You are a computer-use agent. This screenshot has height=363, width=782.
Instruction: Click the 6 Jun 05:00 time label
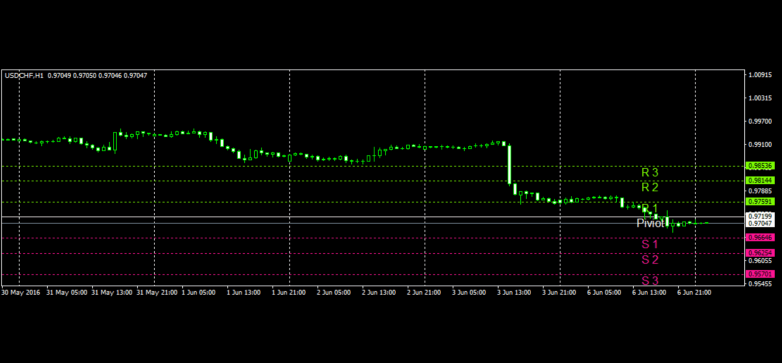pyautogui.click(x=604, y=293)
